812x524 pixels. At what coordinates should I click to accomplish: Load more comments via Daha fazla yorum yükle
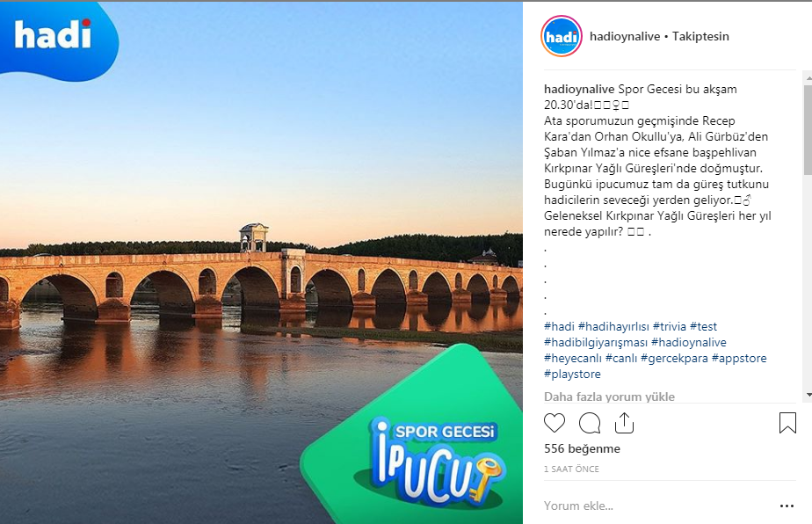(x=609, y=397)
